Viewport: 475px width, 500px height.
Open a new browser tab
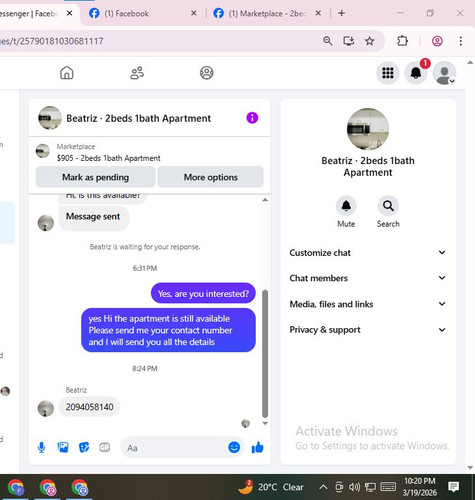(x=341, y=13)
